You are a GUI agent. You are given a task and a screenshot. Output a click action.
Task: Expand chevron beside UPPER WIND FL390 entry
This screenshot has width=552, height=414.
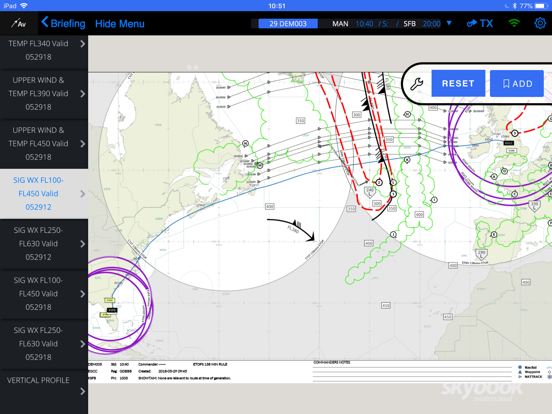(82, 94)
